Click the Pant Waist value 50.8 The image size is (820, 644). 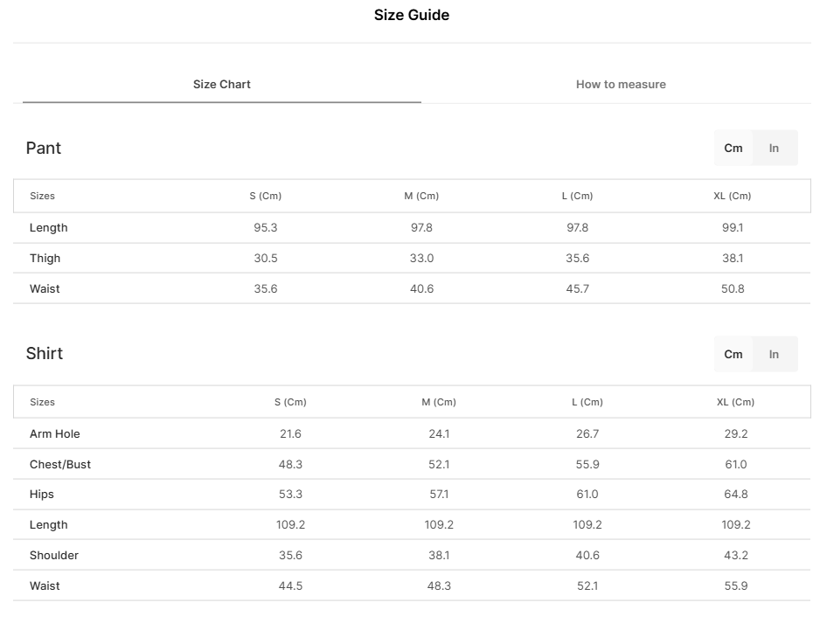click(733, 289)
